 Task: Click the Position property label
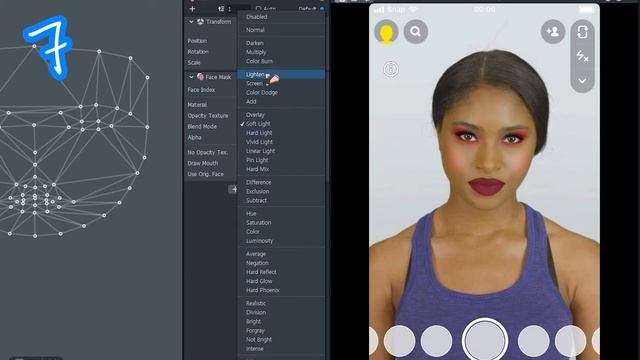[x=197, y=41]
